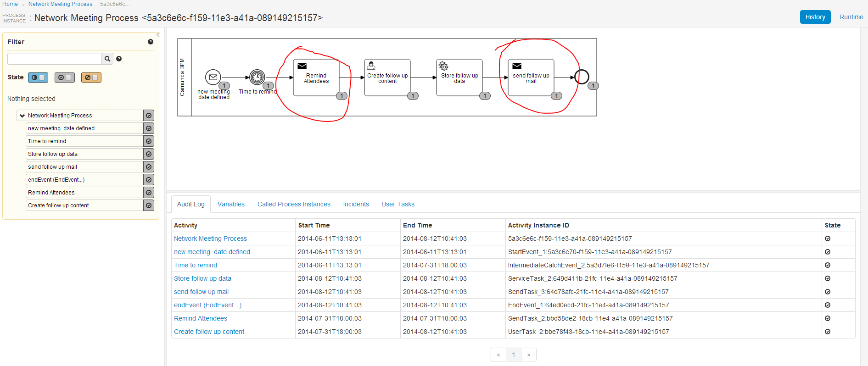868x366 pixels.
Task: Open the Filter panel help icon
Action: coord(150,42)
